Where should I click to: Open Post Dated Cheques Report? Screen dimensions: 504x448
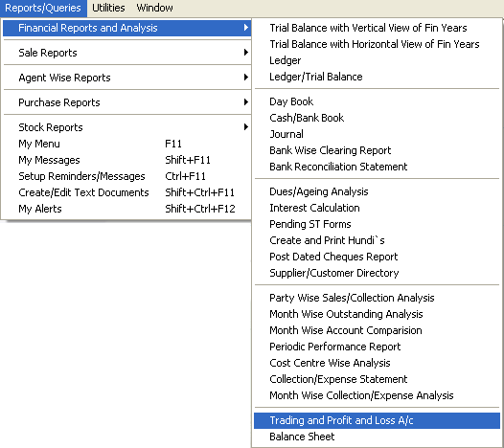click(377, 257)
